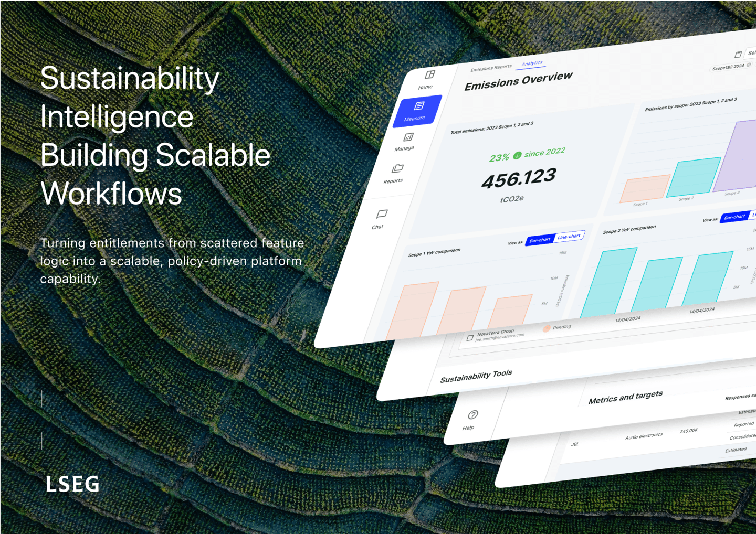
Task: Click the LSEG logo
Action: [72, 484]
